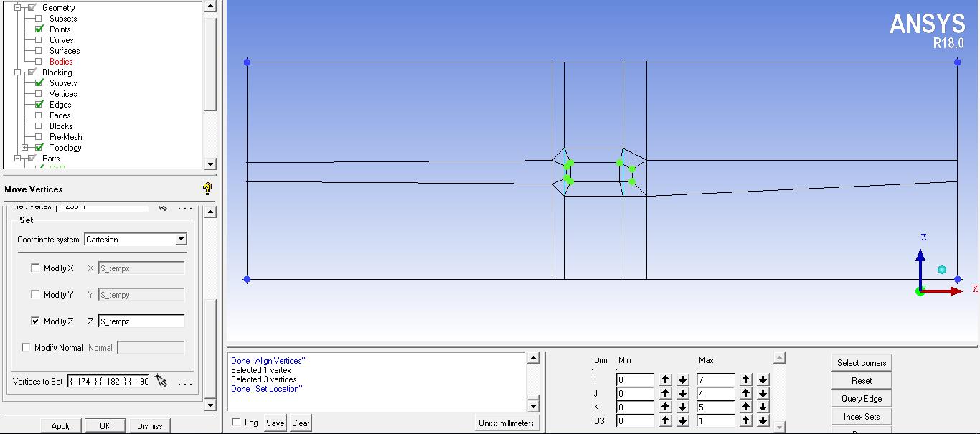
Task: Clear the message log with the Clear button
Action: coord(301,423)
